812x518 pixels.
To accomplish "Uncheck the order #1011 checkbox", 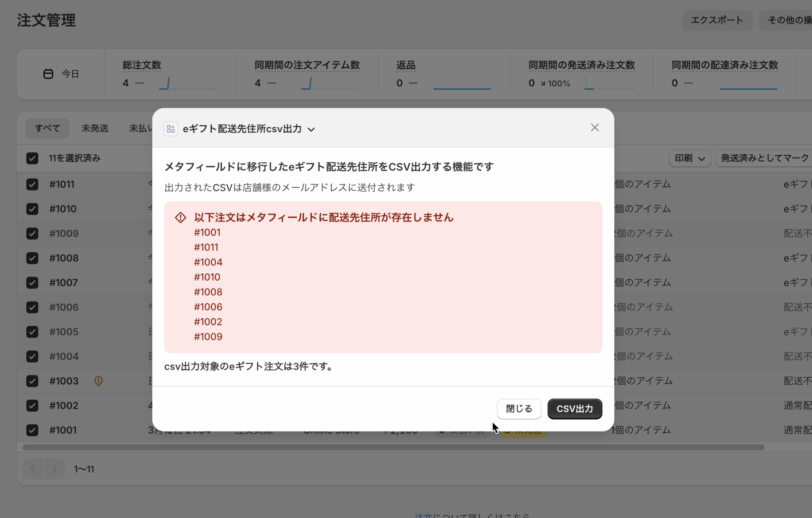I will [32, 184].
